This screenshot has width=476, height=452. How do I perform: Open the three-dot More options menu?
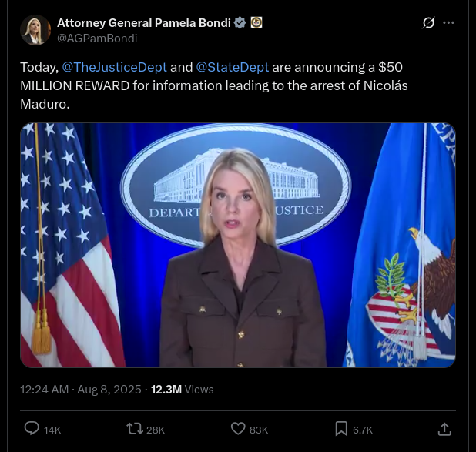click(x=449, y=23)
